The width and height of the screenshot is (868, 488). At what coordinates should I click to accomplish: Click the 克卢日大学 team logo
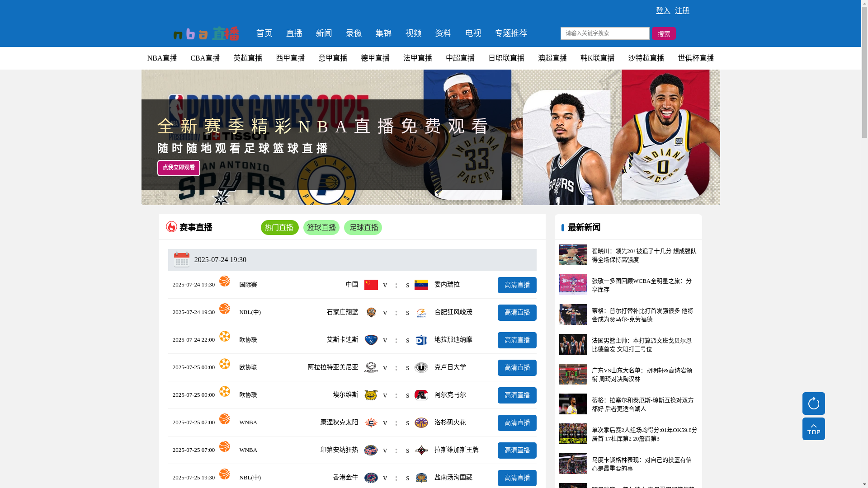(x=421, y=367)
